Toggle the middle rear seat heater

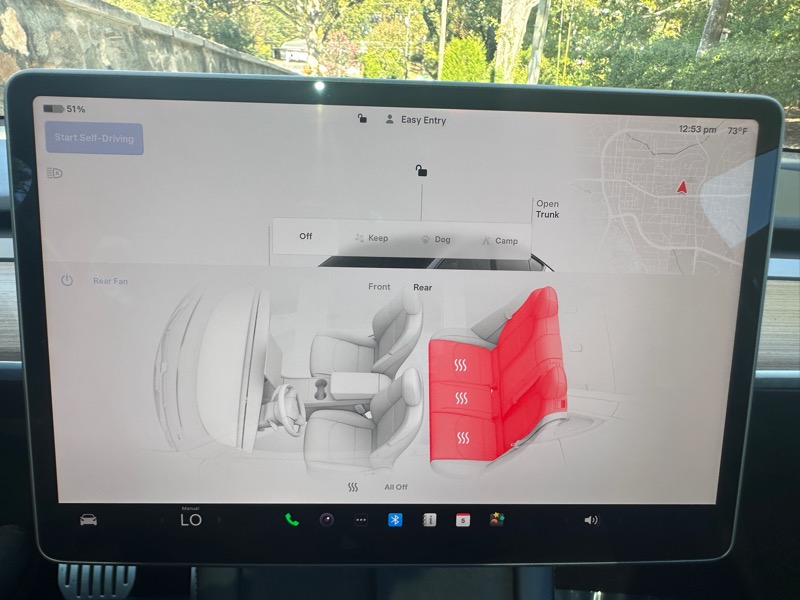pyautogui.click(x=461, y=399)
